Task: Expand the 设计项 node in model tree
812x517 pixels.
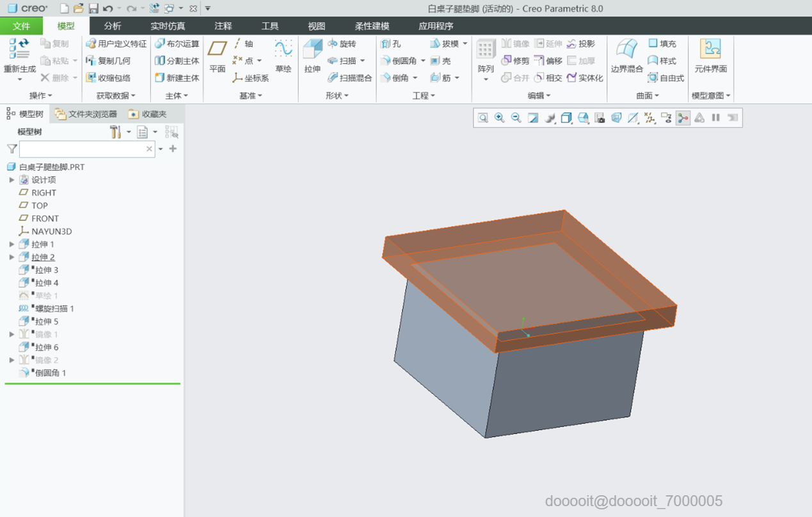Action: pyautogui.click(x=12, y=180)
